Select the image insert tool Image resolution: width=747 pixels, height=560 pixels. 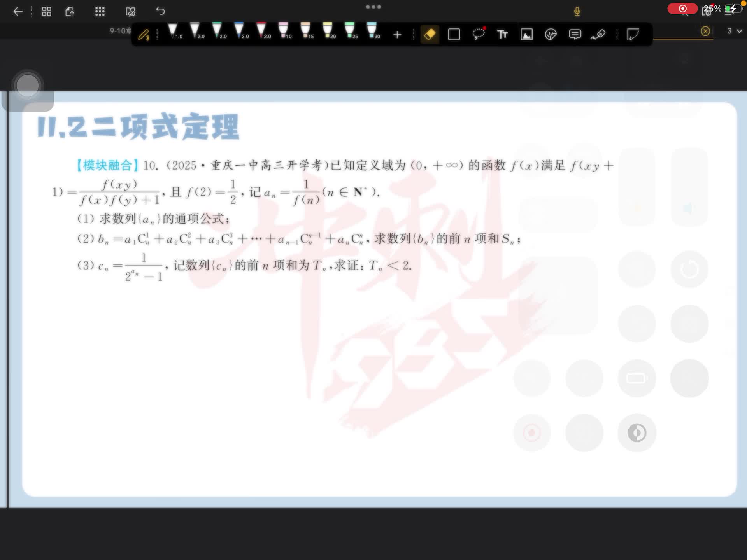[x=526, y=35]
